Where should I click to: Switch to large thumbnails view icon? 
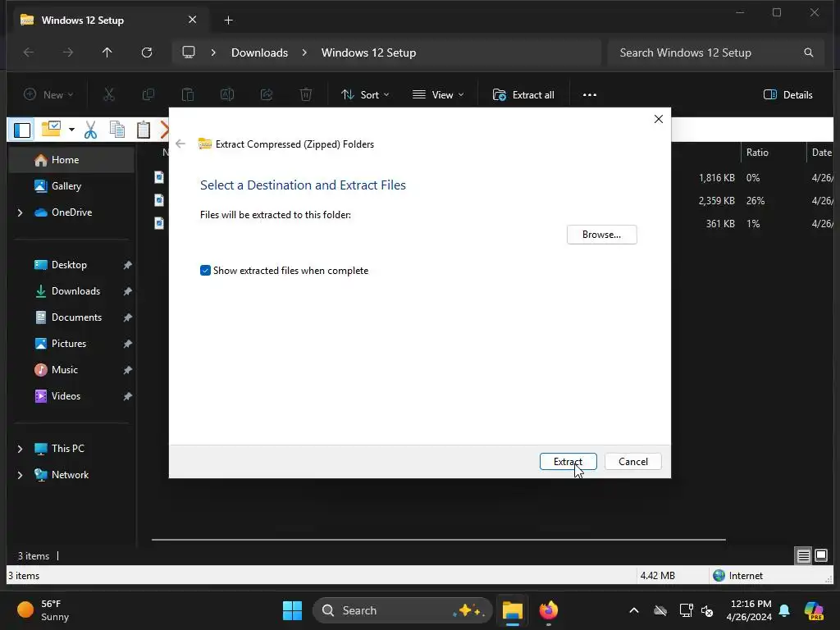click(x=820, y=556)
